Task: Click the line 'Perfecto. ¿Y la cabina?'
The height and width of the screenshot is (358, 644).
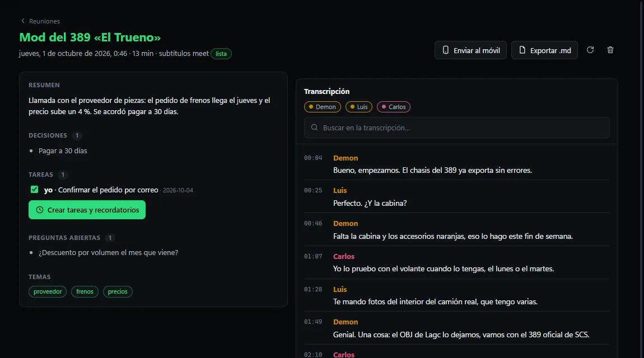Action: coord(370,204)
